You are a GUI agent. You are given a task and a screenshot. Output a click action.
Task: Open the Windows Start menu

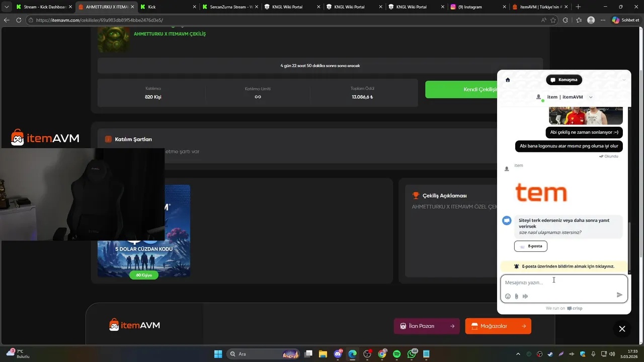click(218, 354)
